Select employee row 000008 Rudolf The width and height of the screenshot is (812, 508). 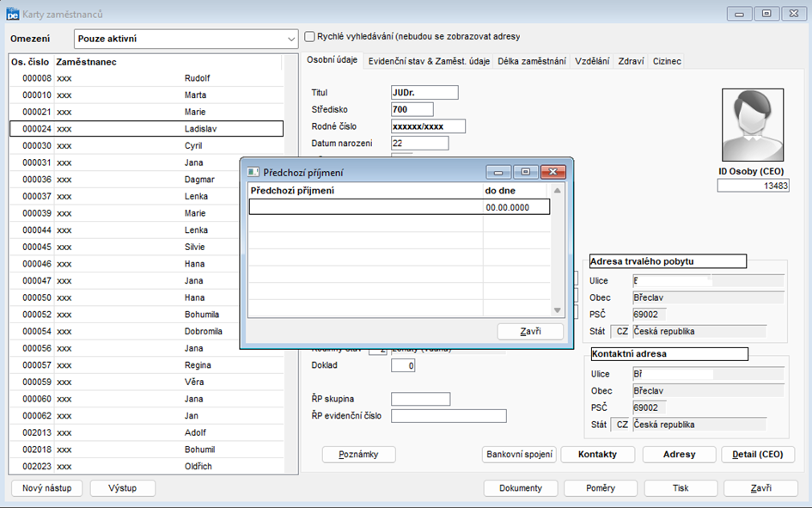147,78
